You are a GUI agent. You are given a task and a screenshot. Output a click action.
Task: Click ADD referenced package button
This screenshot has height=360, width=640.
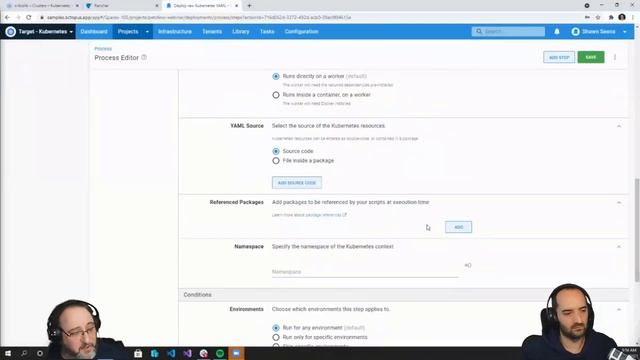coord(458,227)
